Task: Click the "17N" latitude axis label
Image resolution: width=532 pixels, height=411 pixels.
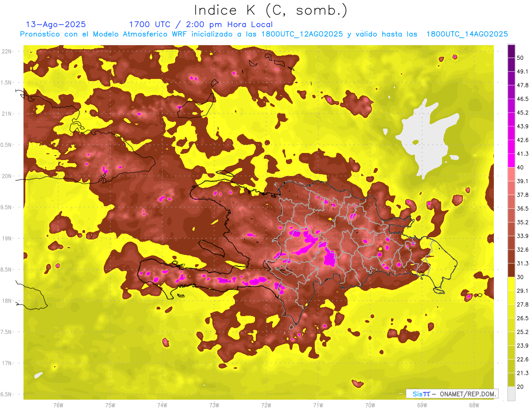Action: (x=6, y=363)
